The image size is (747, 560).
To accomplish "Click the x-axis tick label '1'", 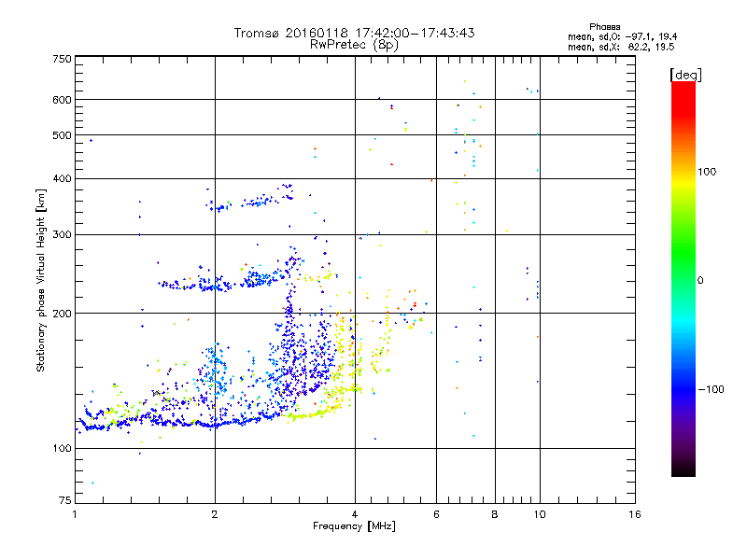I will click(x=75, y=514).
